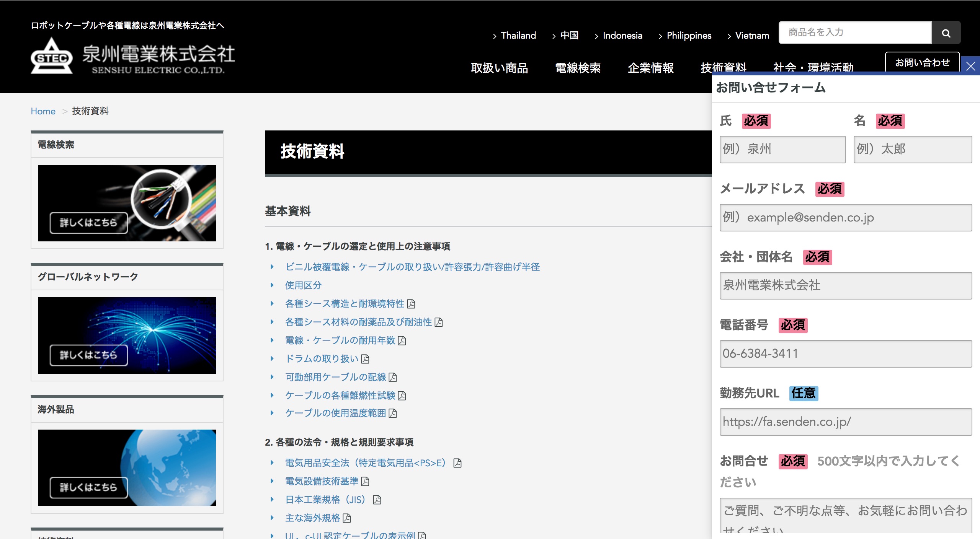Open the 海外製品 globe banner image
The image size is (980, 539).
pyautogui.click(x=127, y=468)
